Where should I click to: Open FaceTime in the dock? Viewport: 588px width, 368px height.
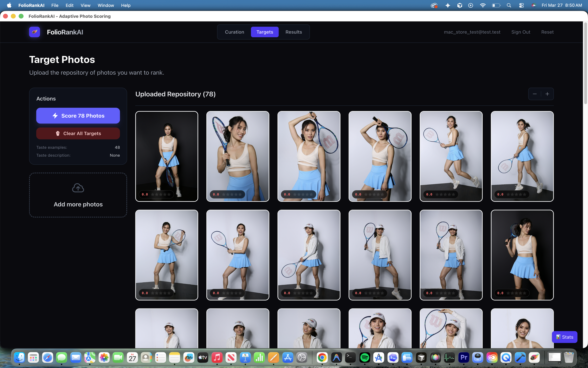tap(118, 358)
